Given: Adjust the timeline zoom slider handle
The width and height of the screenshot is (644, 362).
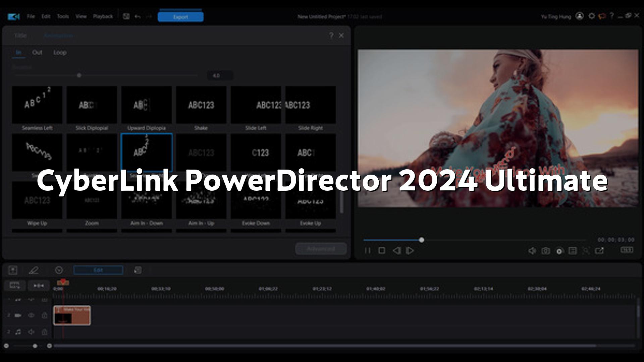Looking at the screenshot, I should [x=35, y=346].
